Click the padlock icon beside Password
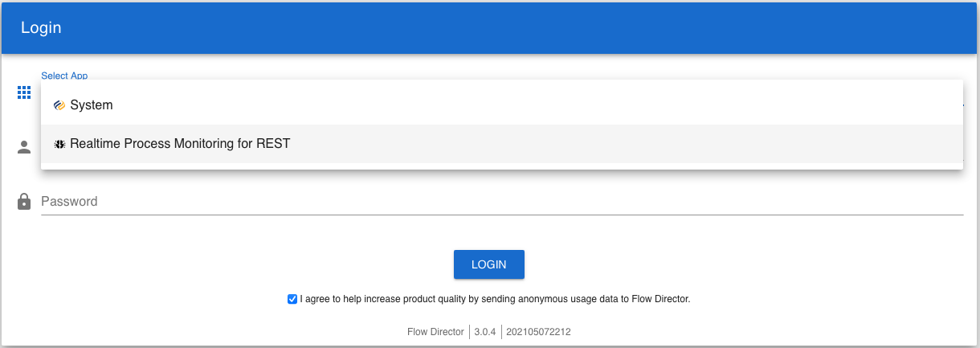Image resolution: width=980 pixels, height=348 pixels. click(x=24, y=201)
